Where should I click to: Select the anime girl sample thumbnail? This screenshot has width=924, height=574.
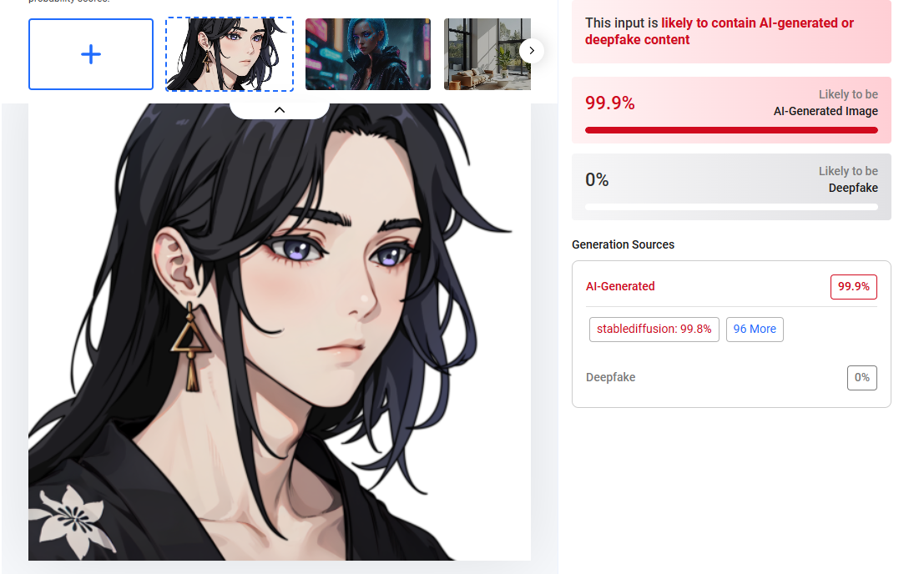click(x=230, y=54)
